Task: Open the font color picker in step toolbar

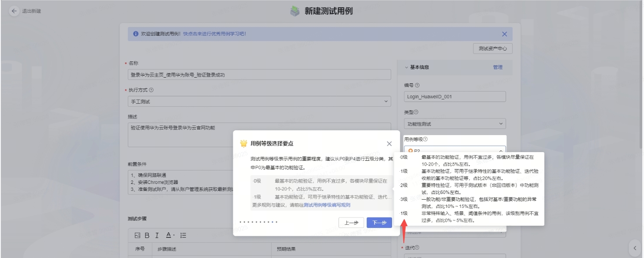Action: (170, 235)
